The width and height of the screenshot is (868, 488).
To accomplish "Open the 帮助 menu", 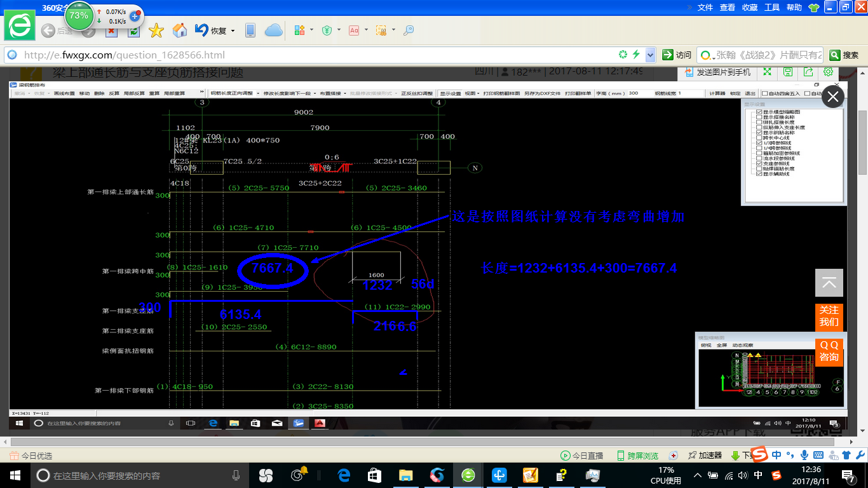I will [794, 8].
